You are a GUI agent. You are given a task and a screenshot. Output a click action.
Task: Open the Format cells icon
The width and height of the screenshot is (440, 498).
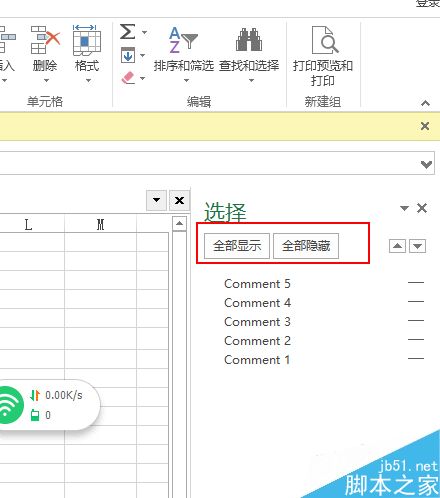(x=87, y=40)
